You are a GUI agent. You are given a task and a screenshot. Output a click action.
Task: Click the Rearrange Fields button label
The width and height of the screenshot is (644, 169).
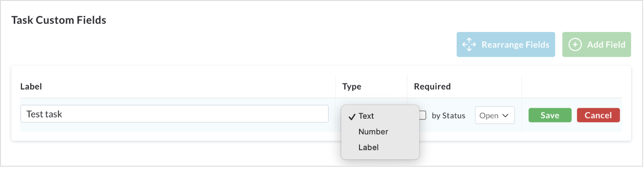click(515, 45)
